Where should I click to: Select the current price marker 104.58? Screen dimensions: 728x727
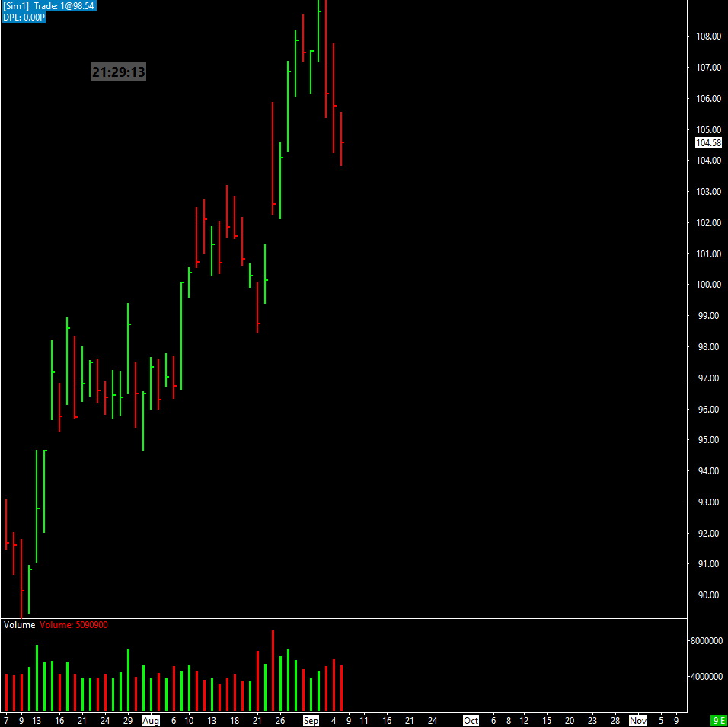pos(708,143)
